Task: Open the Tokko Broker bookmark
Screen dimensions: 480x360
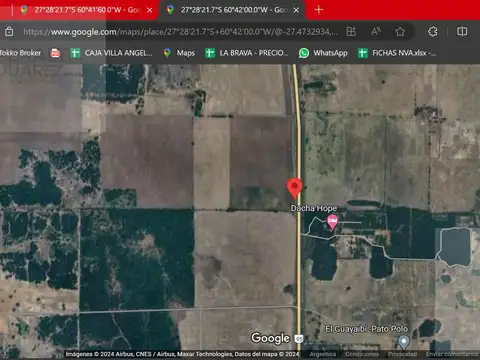Action: pos(20,53)
